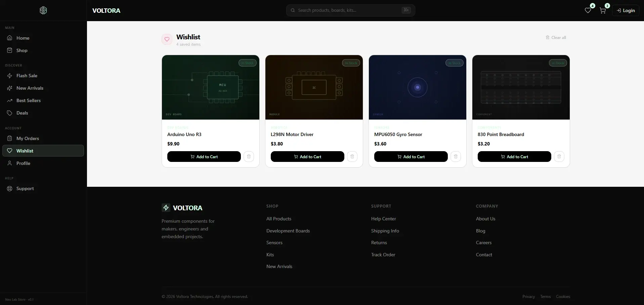Click the footer Voltora lightning logo

click(x=166, y=208)
